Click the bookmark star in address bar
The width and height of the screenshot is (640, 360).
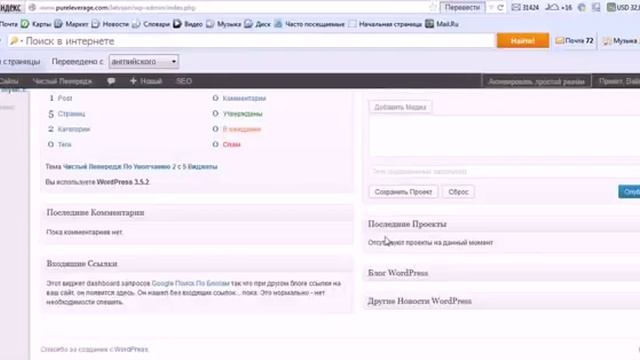click(x=433, y=8)
